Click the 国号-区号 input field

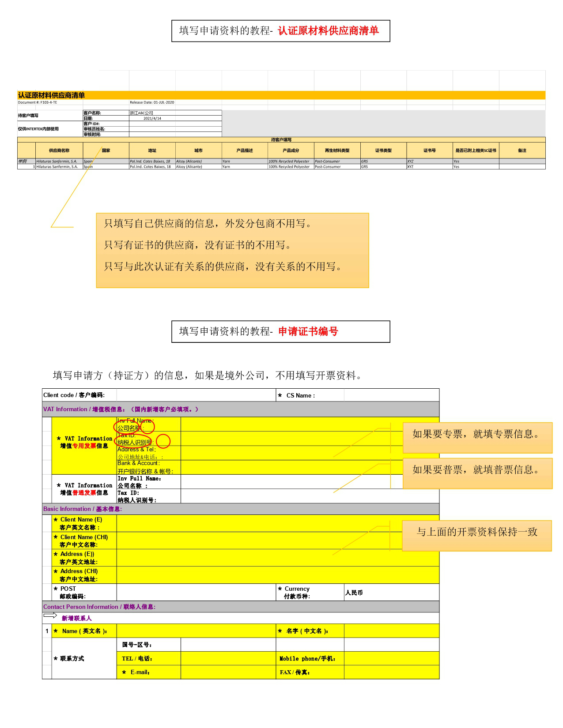[228, 645]
